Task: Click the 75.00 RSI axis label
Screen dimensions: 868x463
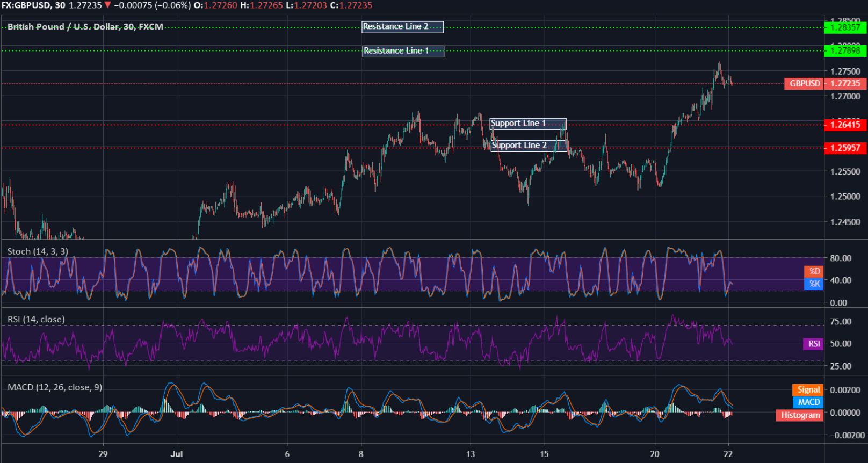Action: point(841,322)
